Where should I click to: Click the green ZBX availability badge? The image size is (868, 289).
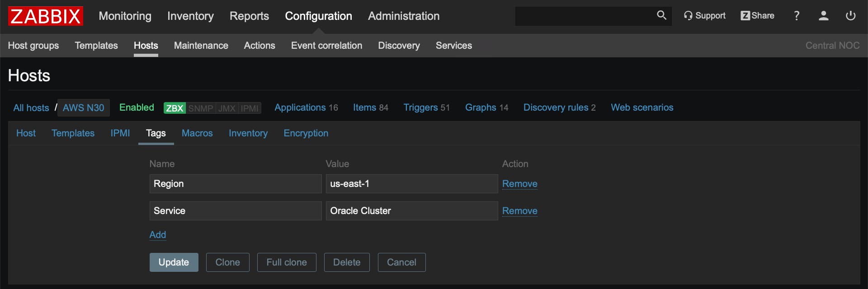tap(175, 108)
